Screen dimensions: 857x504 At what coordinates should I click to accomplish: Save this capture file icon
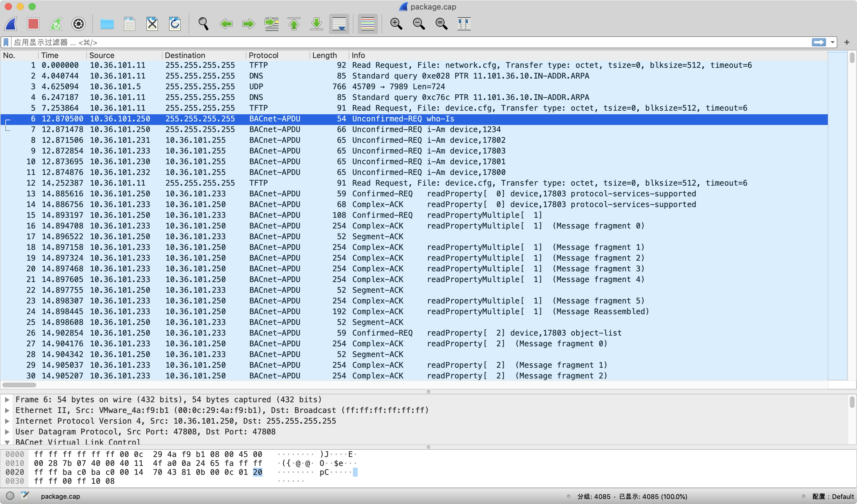129,24
